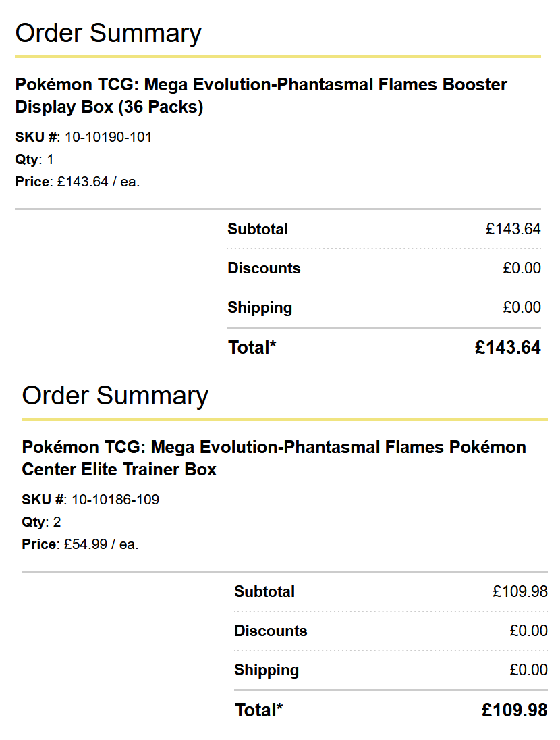Click the £143.64 / ea. price line
This screenshot has height=740, width=560.
99,182
